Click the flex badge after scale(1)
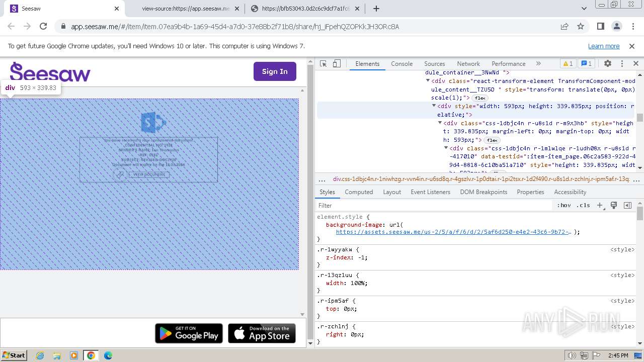Screen dimensions: 644x362 480,98
